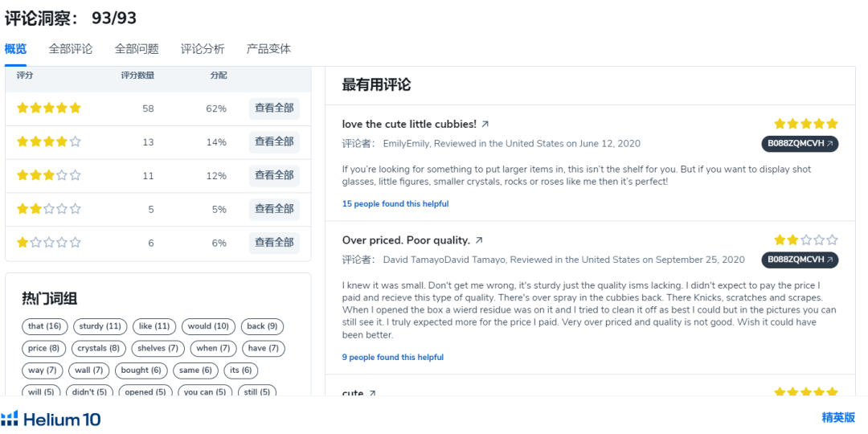Open external link icon beside 'Over priced. Poor quality.'

click(479, 240)
